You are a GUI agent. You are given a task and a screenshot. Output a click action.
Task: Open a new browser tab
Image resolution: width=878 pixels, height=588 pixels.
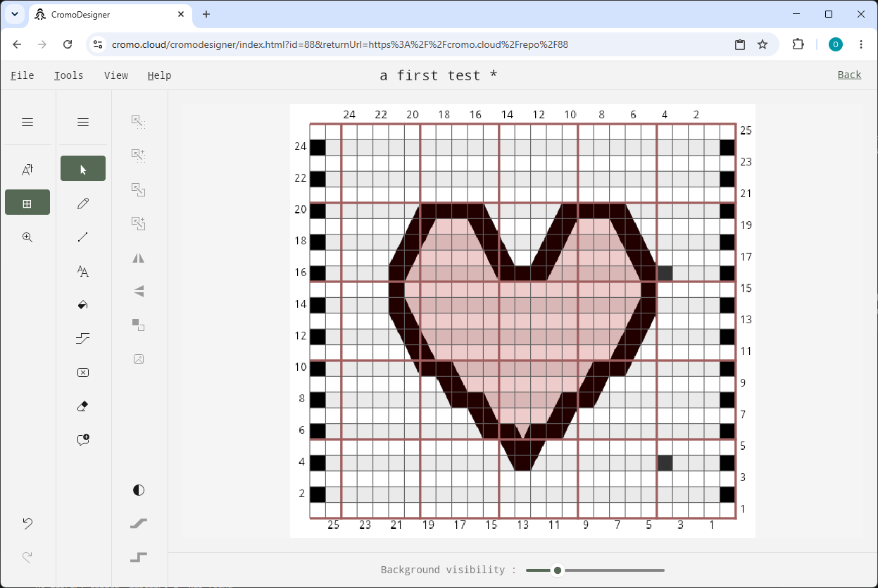[206, 14]
